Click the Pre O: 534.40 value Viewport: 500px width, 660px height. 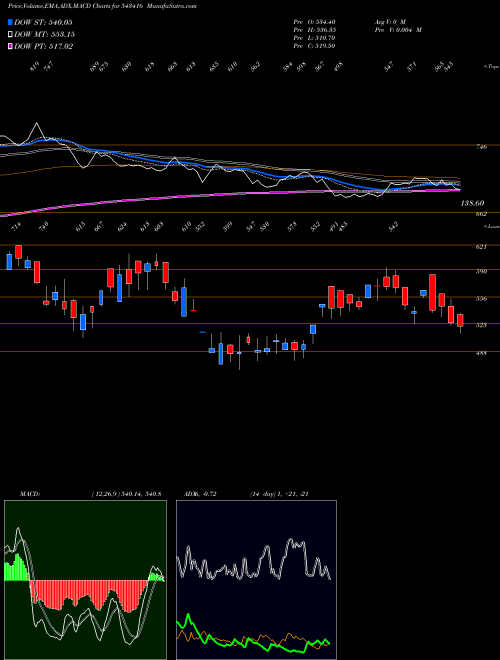point(314,22)
